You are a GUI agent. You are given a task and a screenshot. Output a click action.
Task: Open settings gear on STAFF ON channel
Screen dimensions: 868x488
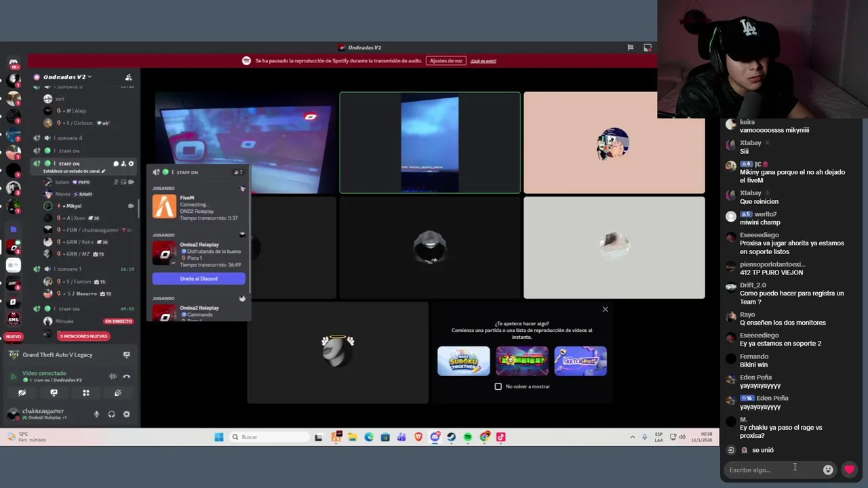(x=131, y=164)
